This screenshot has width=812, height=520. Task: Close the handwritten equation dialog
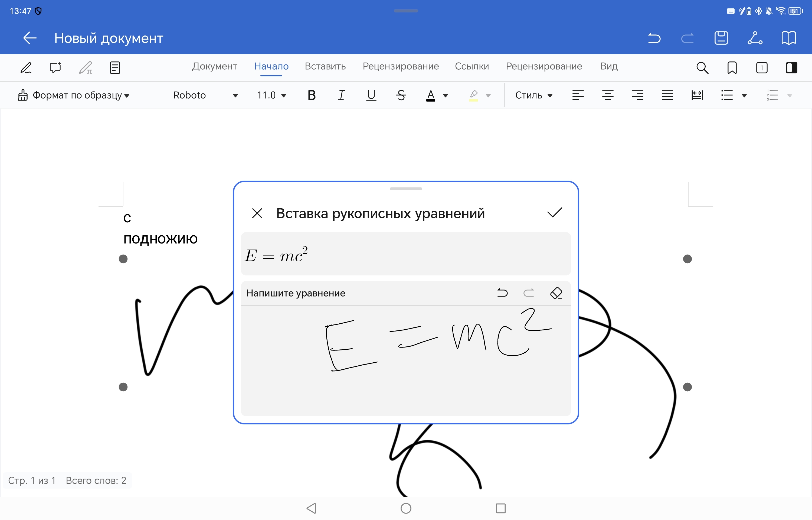tap(257, 213)
